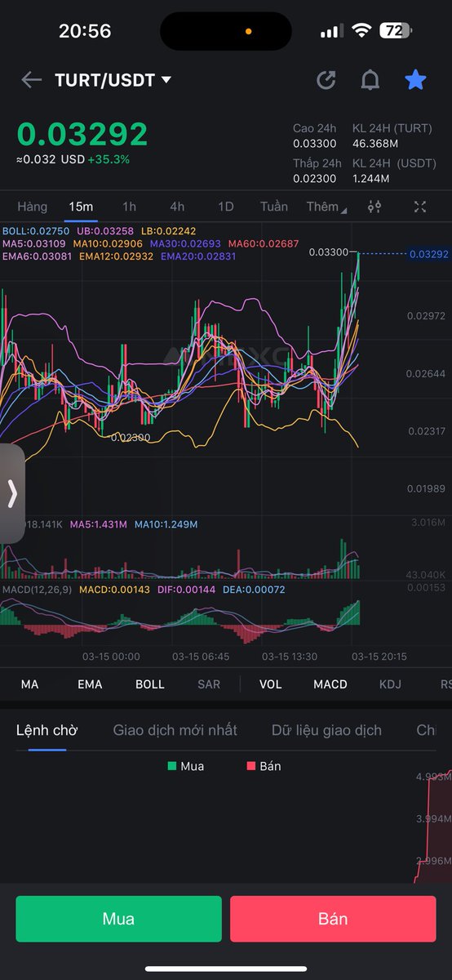Screen dimensions: 452x980
Task: Tap the green Mua buy button
Action: coord(118,919)
